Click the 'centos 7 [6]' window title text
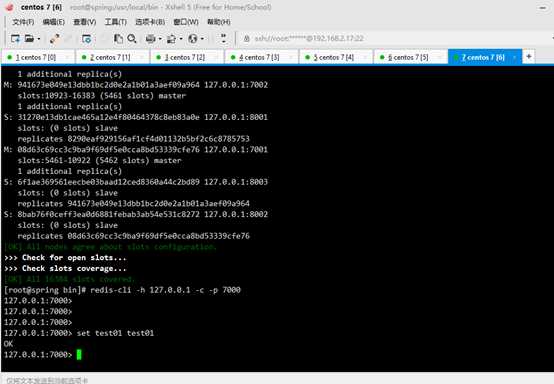 click(41, 7)
